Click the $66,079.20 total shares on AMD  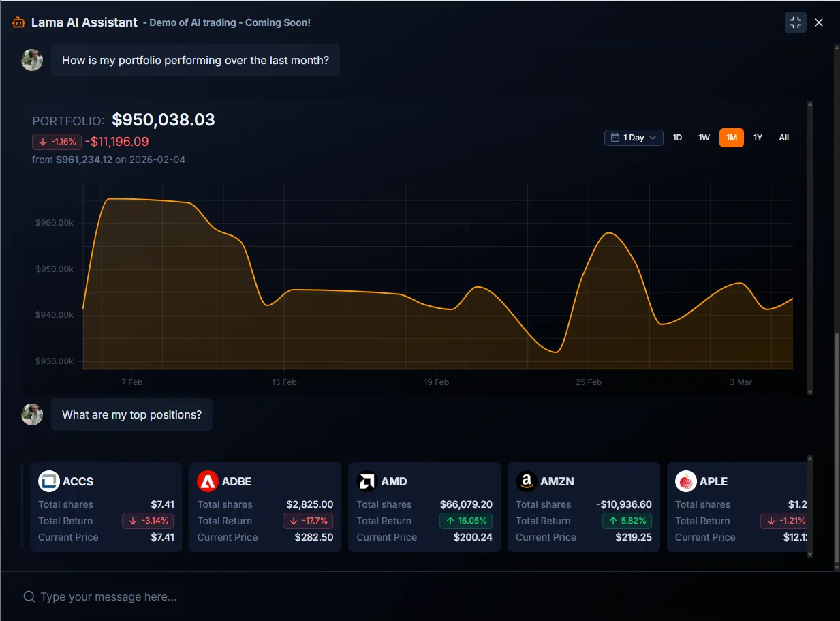[466, 504]
